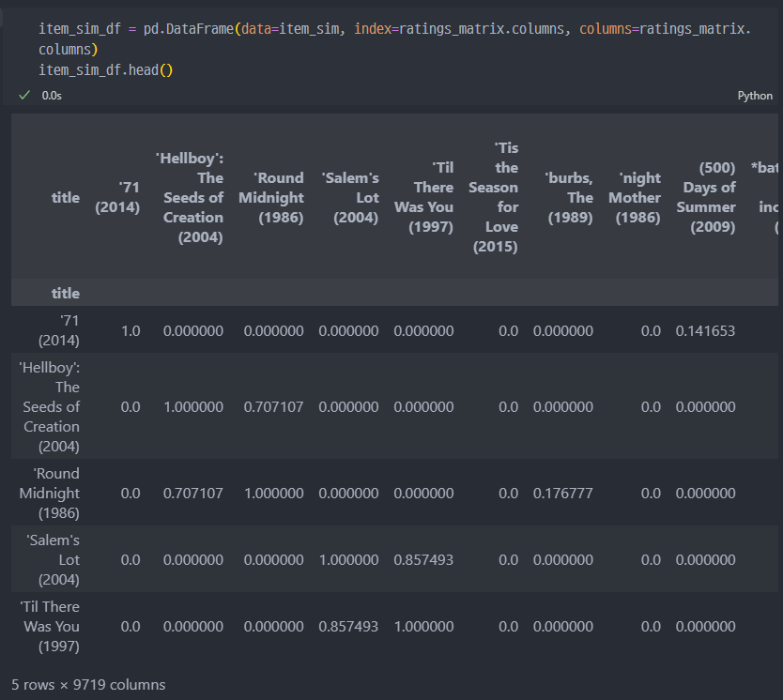Click the 'Til There Was You column header

coord(424,197)
